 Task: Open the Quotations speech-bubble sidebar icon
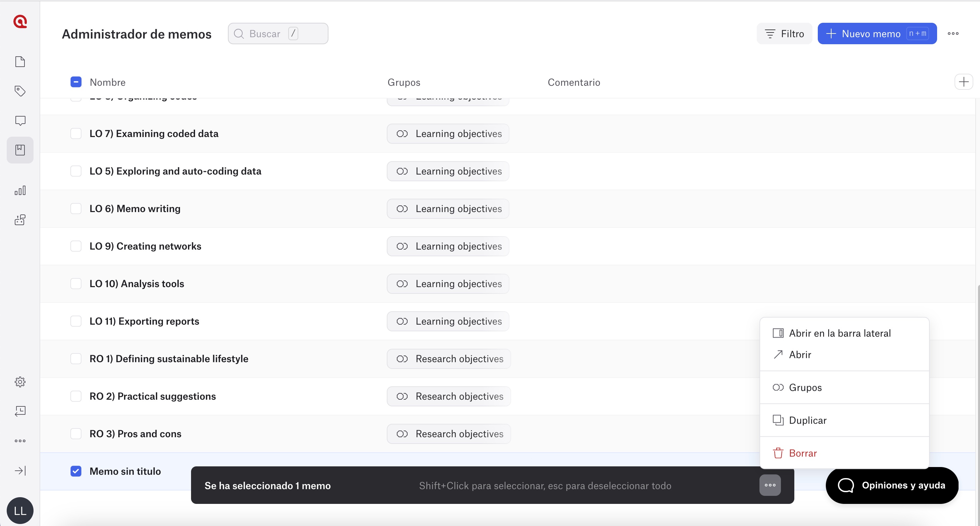(x=20, y=121)
